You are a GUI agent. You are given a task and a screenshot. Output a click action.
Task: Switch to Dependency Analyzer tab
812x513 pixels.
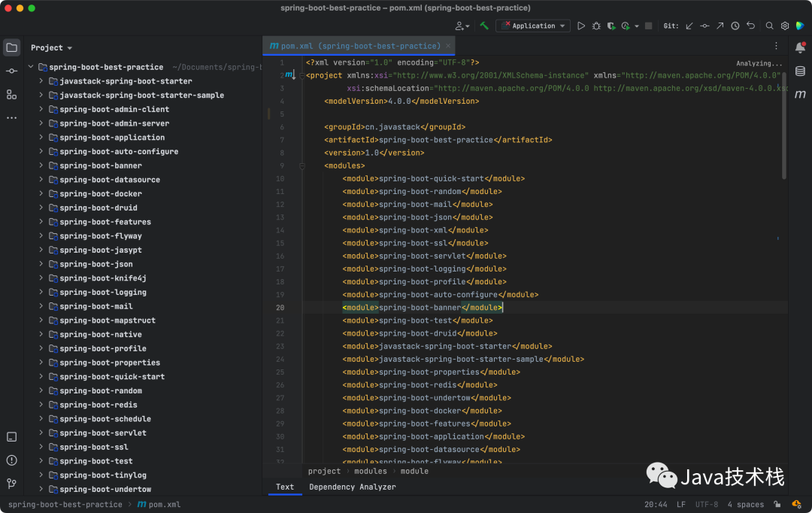[x=353, y=487]
